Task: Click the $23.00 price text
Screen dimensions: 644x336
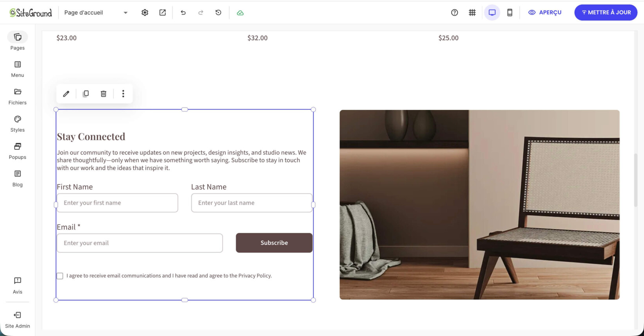Action: [x=67, y=38]
